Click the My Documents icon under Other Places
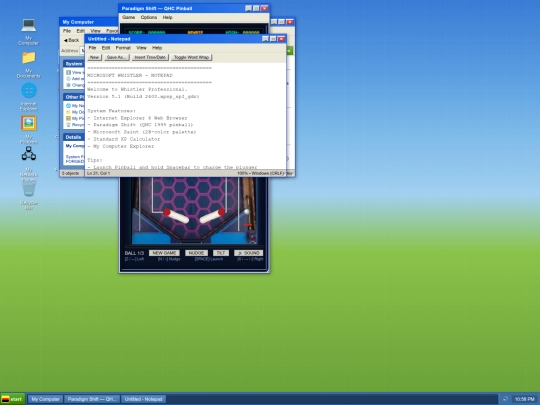 click(69, 112)
